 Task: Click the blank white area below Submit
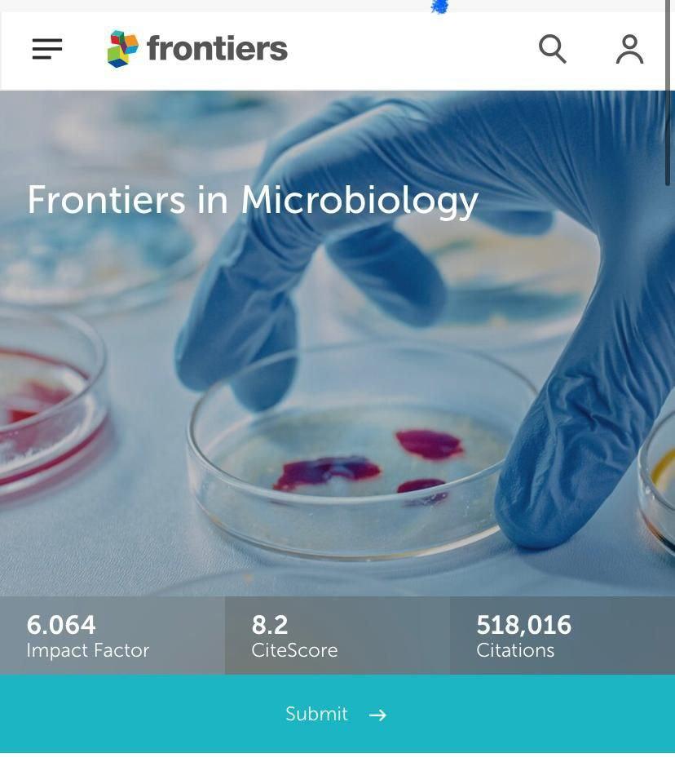(337, 768)
